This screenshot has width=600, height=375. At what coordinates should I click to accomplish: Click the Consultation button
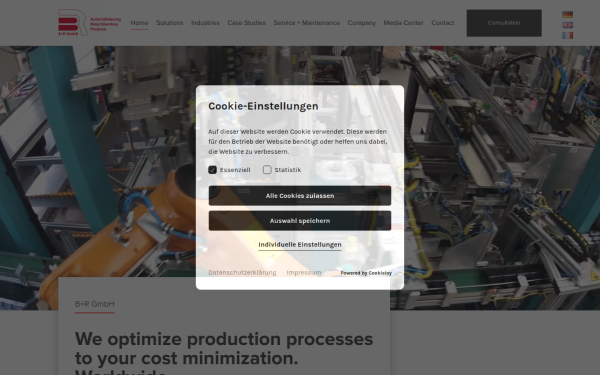504,23
